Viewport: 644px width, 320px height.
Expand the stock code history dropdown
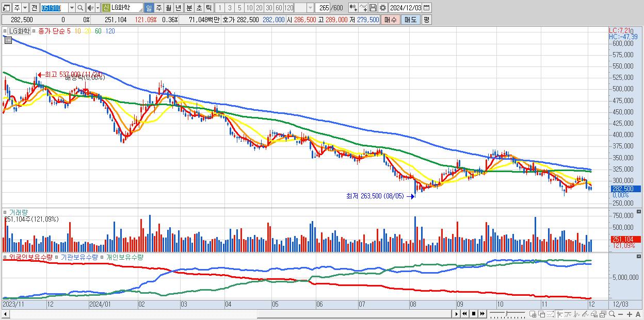[x=72, y=8]
